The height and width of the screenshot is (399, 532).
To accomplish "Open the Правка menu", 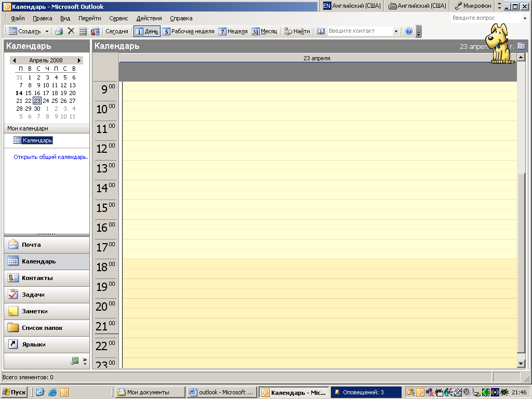I will [43, 18].
